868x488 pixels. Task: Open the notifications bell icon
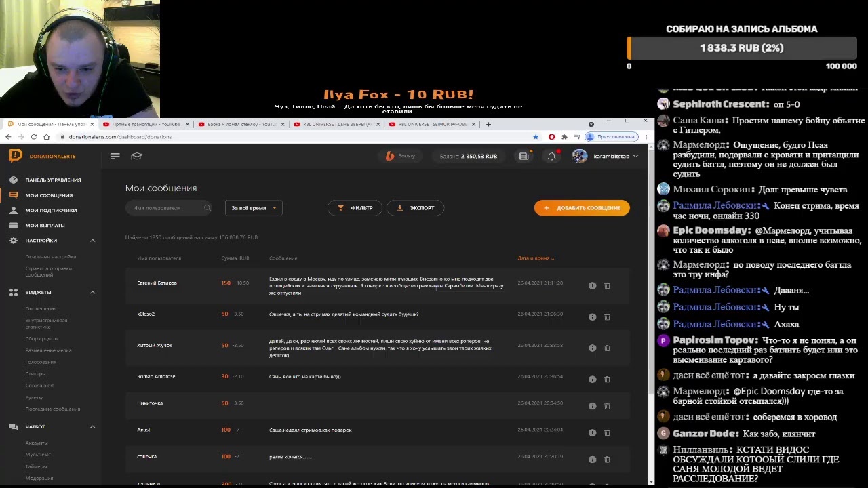coord(552,156)
